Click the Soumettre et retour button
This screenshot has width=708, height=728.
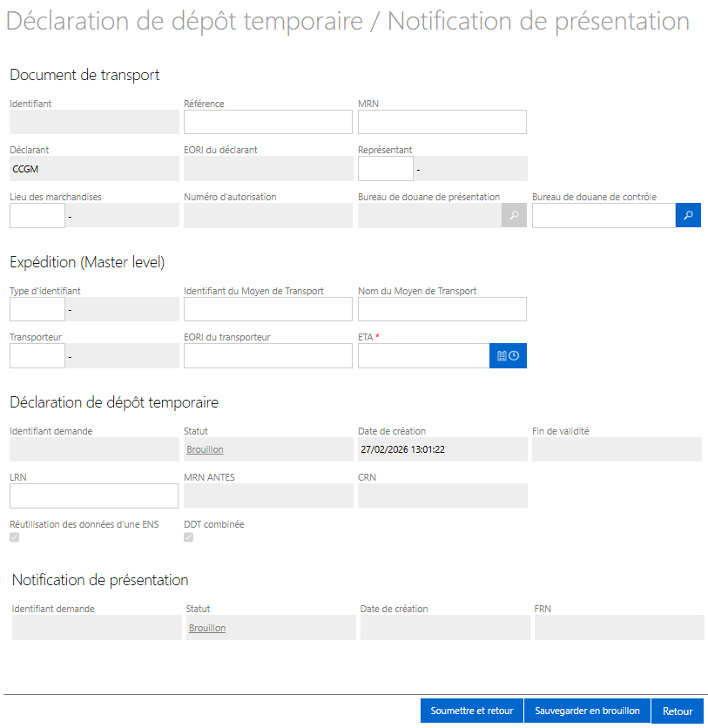point(471,711)
